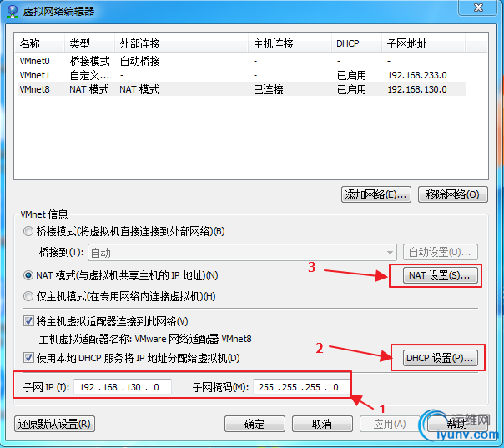Screen dimensions: 504x448
Task: Select the 仅主机模式 radio button
Action: 28,296
